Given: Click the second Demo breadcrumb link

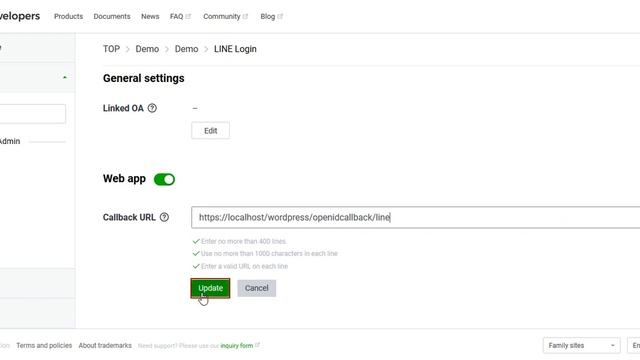Looking at the screenshot, I should (186, 49).
